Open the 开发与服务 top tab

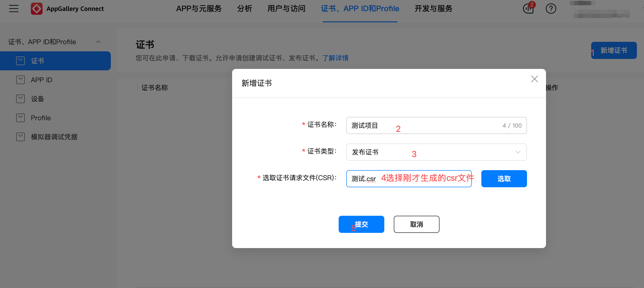coord(433,9)
